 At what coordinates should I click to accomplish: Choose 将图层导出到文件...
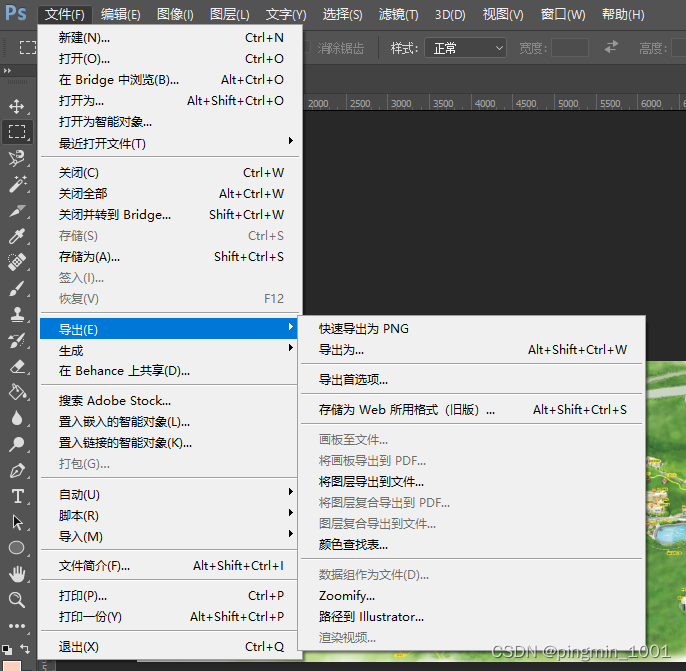click(472, 482)
